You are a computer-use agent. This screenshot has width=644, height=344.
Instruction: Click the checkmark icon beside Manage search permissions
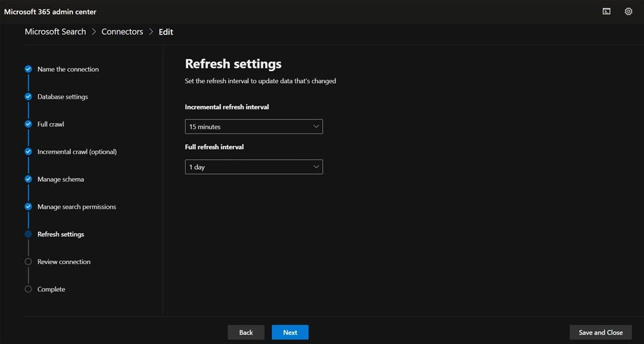[28, 206]
